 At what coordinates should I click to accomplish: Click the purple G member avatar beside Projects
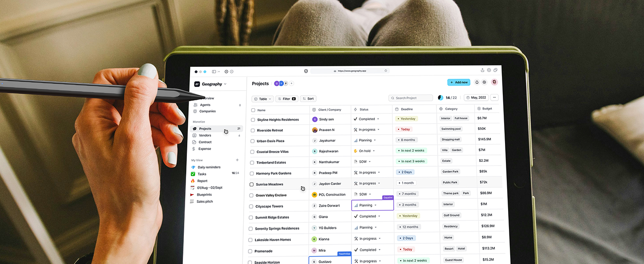coord(277,83)
